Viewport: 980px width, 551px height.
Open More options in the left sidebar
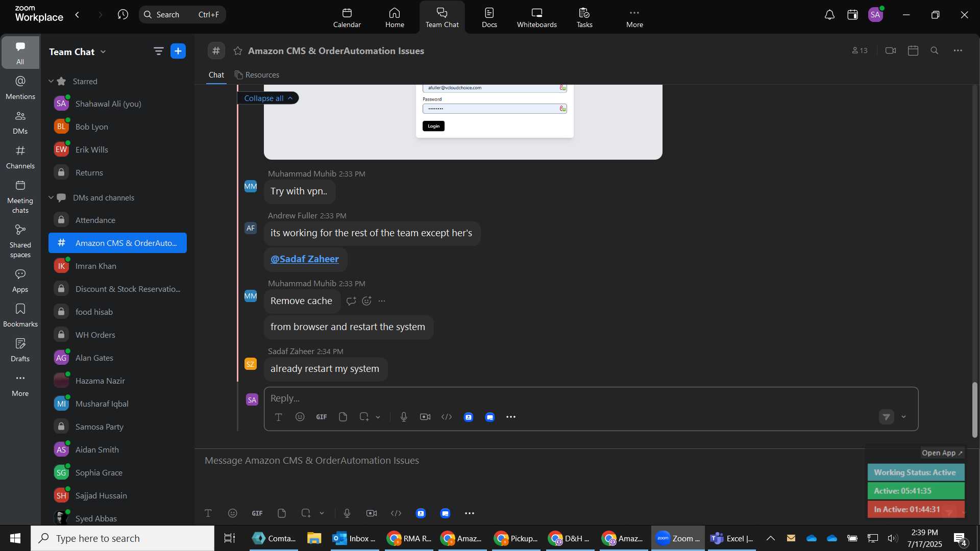pos(20,384)
